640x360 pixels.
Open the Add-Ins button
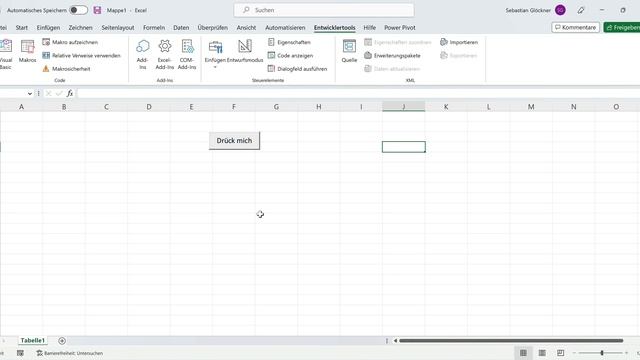(x=142, y=55)
